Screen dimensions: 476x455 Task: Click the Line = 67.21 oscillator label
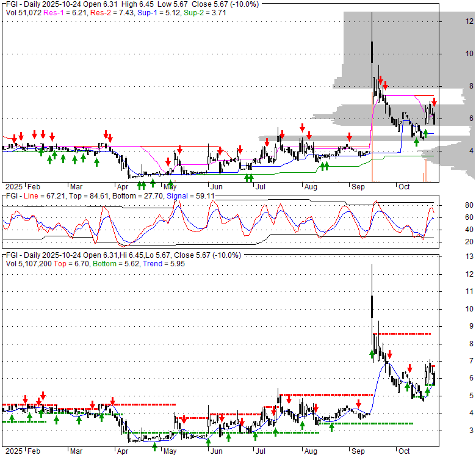click(45, 196)
